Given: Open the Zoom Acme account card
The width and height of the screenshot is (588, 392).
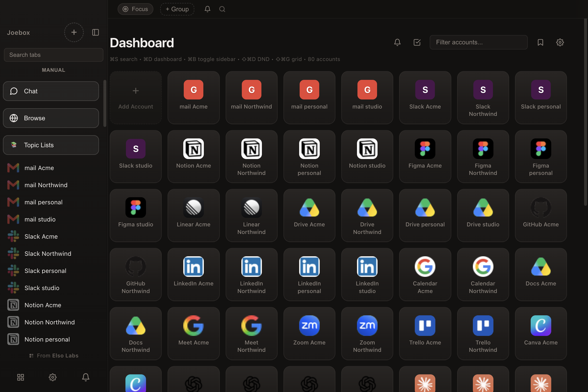Looking at the screenshot, I should click(309, 333).
